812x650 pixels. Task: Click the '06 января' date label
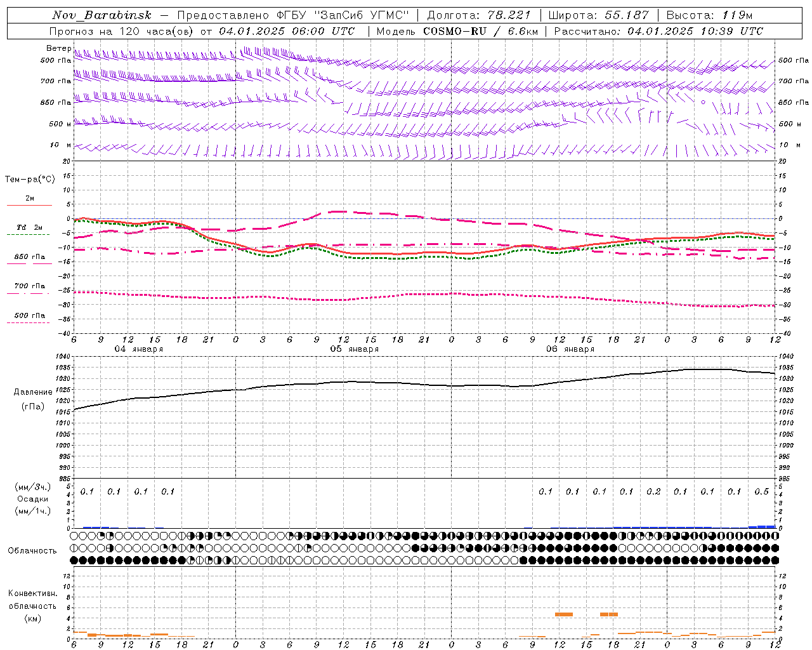point(570,349)
